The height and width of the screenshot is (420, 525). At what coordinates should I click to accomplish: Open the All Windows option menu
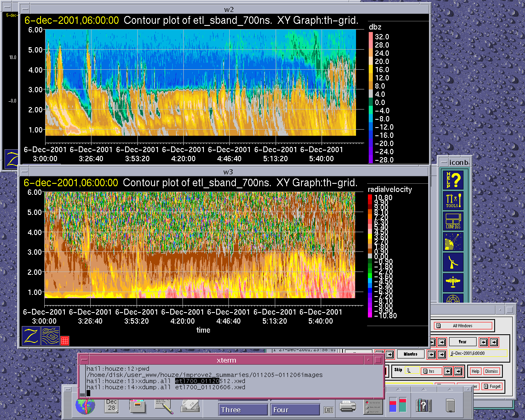click(463, 326)
